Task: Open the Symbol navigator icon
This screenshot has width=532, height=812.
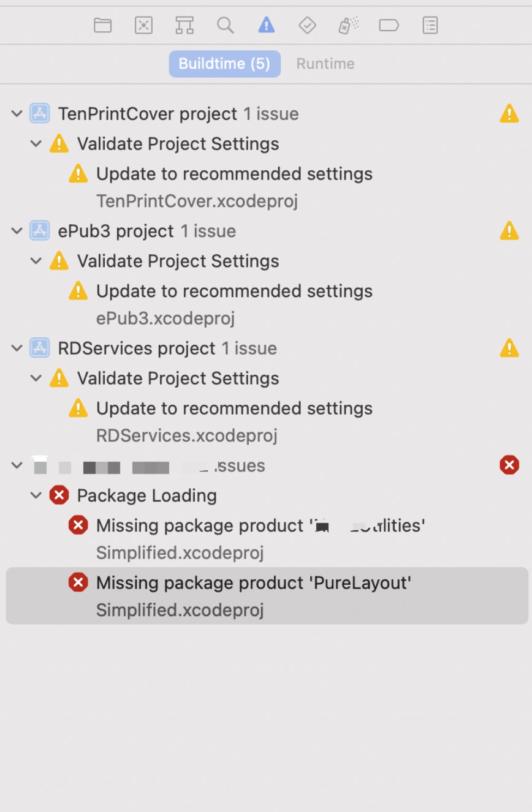Action: [x=184, y=25]
